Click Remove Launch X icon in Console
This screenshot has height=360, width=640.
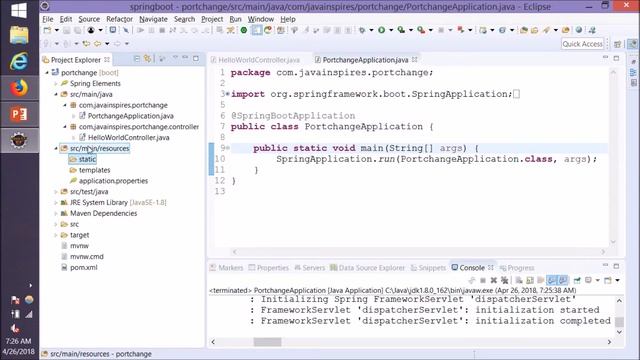coord(494,280)
